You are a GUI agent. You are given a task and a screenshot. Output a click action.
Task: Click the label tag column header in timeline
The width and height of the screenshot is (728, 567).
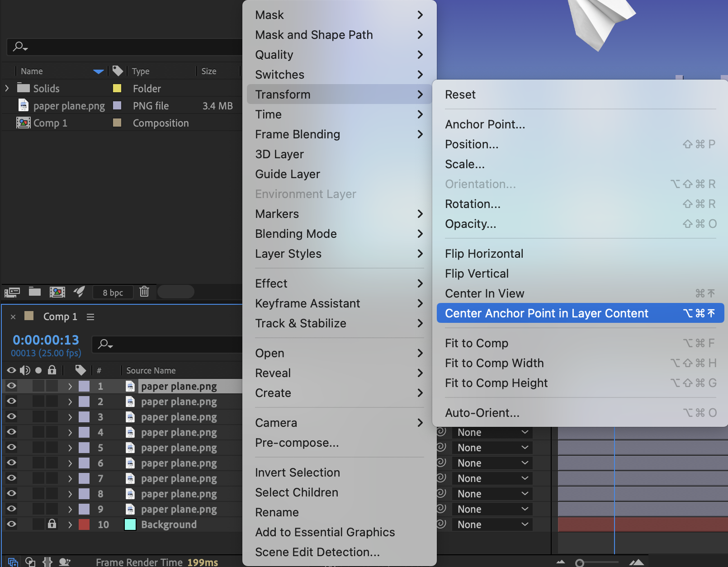pyautogui.click(x=80, y=370)
